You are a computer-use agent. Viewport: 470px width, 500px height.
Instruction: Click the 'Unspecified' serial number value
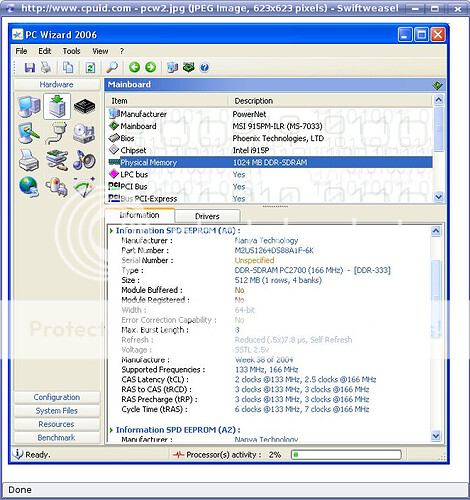(254, 260)
